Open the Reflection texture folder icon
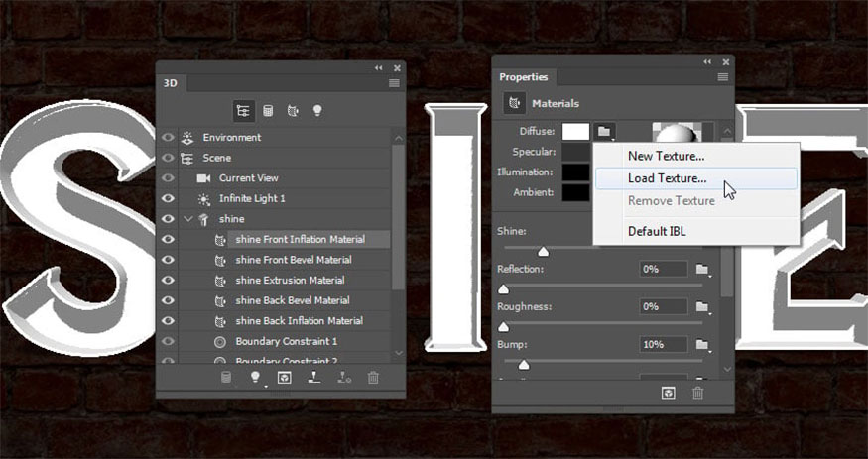The width and height of the screenshot is (868, 459). [703, 269]
